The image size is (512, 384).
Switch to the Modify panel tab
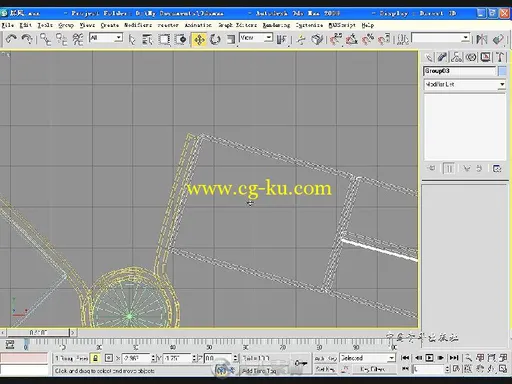click(x=442, y=57)
